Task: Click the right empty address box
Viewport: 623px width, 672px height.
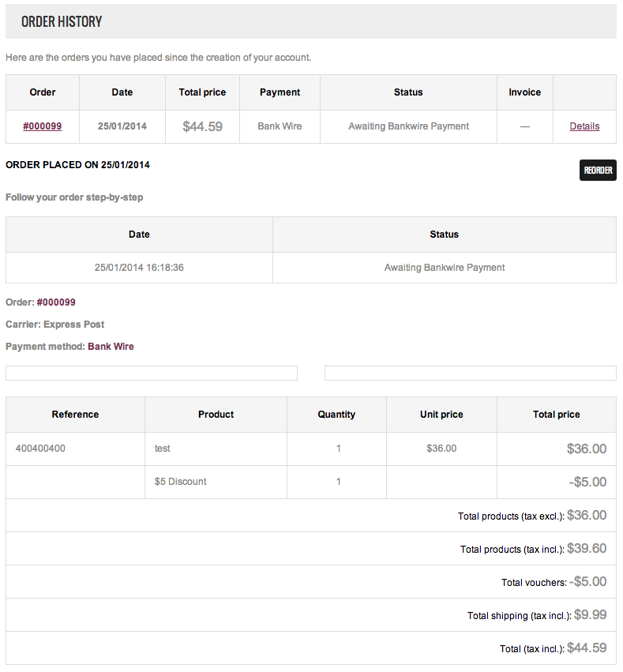Action: click(x=470, y=374)
